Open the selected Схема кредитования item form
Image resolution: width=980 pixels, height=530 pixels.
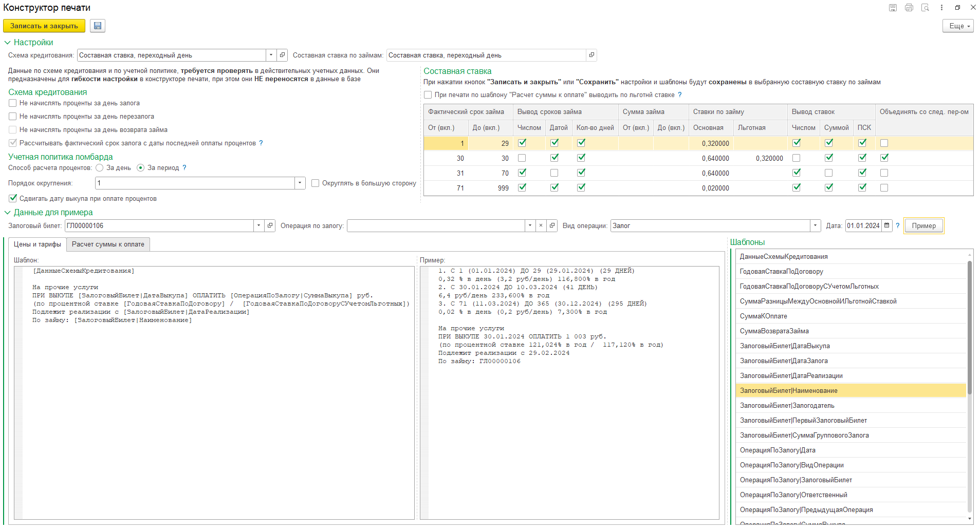point(282,55)
